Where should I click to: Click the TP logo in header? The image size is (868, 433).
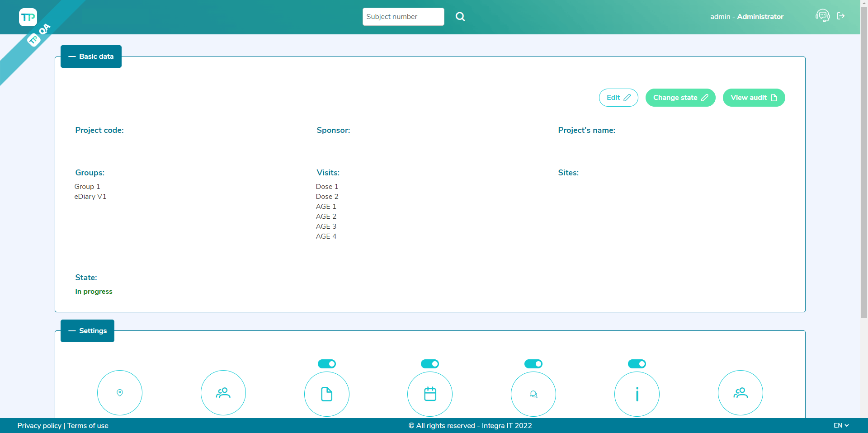click(x=28, y=17)
